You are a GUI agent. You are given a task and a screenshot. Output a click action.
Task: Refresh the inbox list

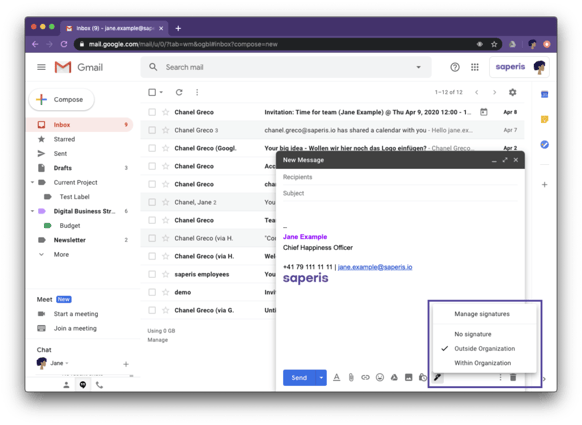[x=179, y=92]
